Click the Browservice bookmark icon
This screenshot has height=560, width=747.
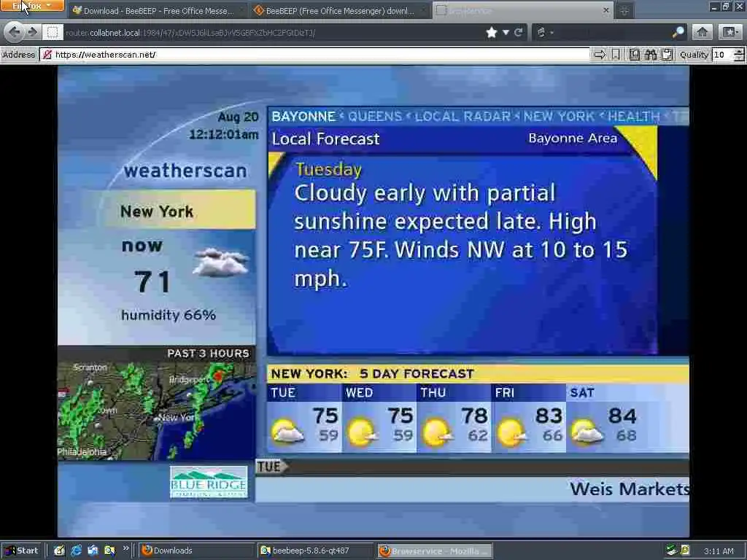tap(616, 55)
